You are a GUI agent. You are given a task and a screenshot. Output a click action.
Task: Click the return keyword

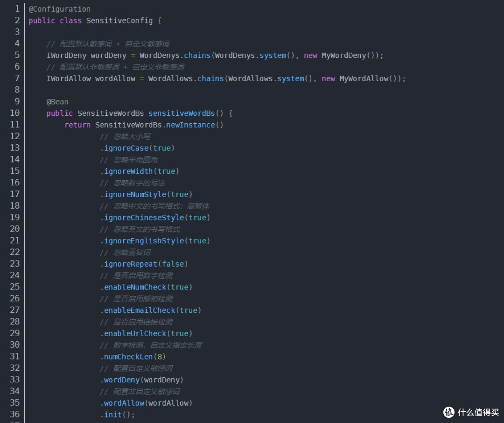tap(77, 125)
